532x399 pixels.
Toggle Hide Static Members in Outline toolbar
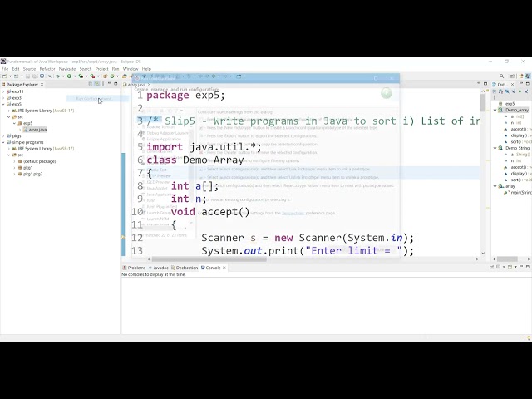tap(514, 91)
